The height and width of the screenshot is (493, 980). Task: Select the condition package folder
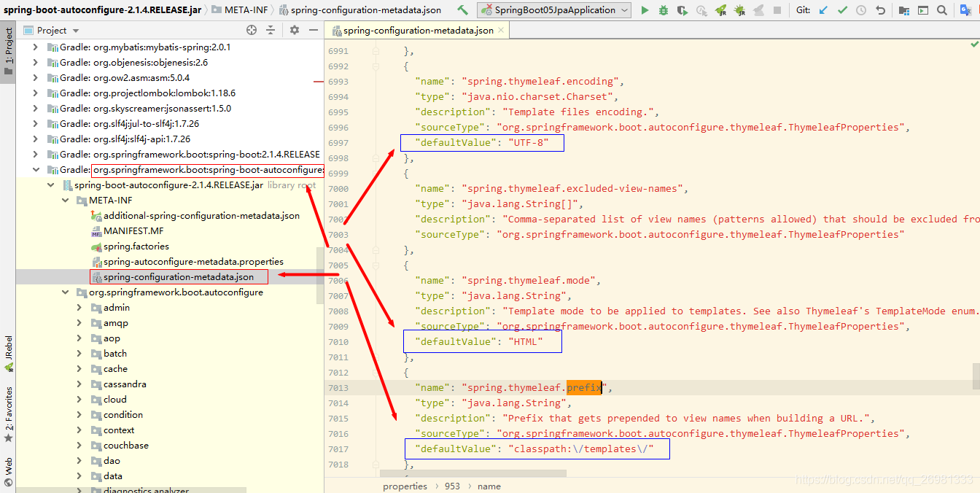pos(123,415)
